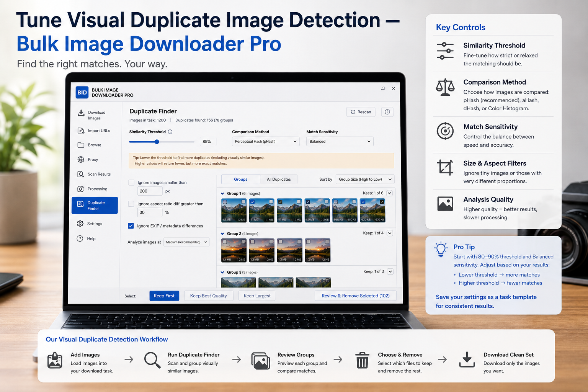Tick left checkbox on Group 2's 1.4 MB thumbnail
The width and height of the screenshot is (588, 392).
pyautogui.click(x=225, y=242)
